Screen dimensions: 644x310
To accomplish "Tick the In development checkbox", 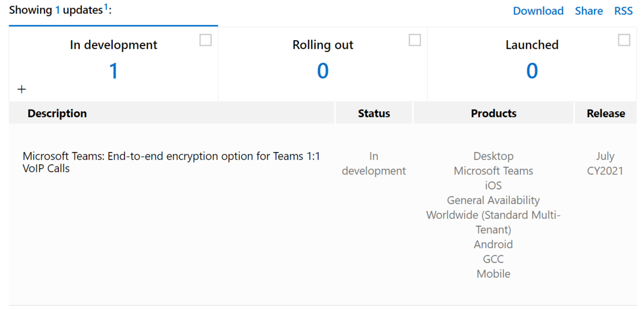I will pos(206,40).
